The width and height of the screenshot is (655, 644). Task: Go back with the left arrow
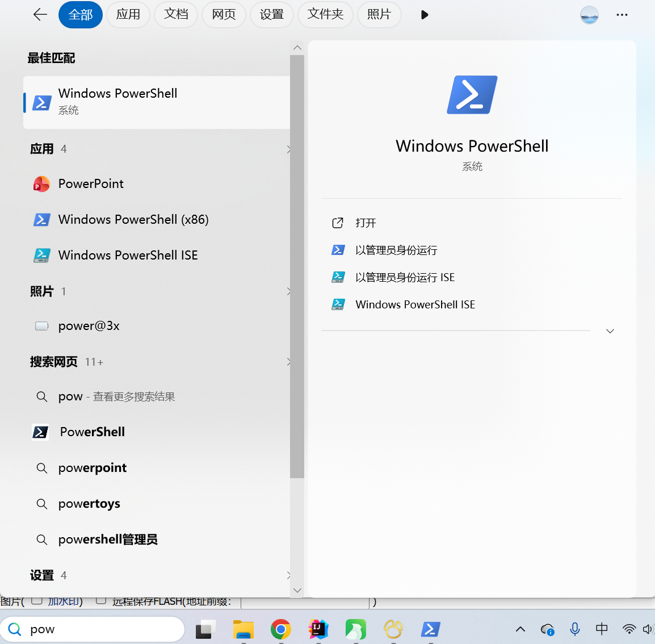(x=40, y=15)
